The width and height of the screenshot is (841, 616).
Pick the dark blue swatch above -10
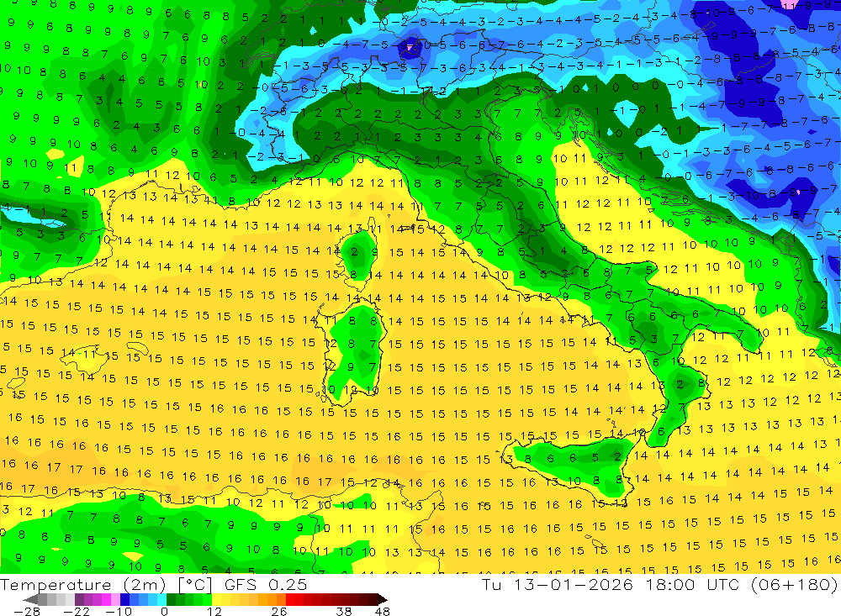click(x=124, y=599)
